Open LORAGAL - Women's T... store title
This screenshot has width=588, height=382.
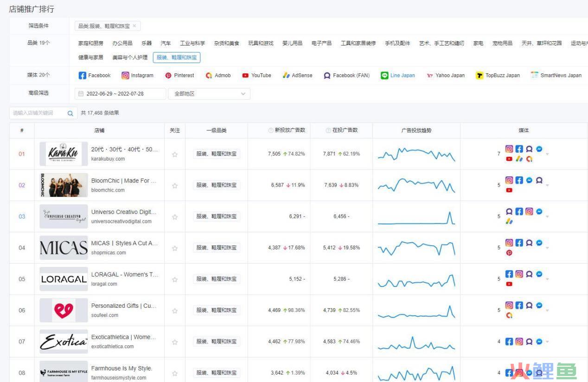[x=125, y=274]
